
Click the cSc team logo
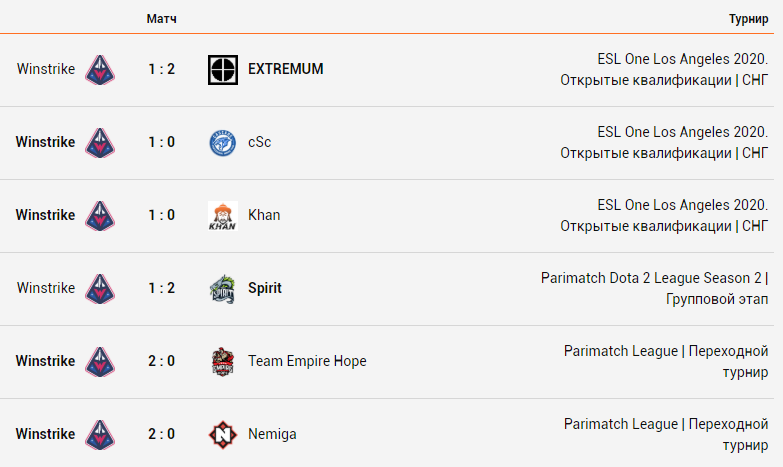tap(223, 142)
